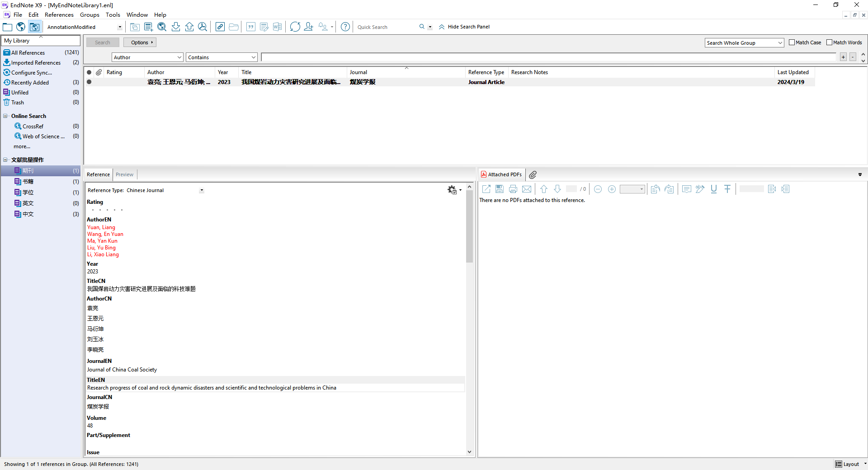Viewport: 868px width, 470px height.
Task: Open the AnnotationModified style dropdown
Action: pos(120,27)
